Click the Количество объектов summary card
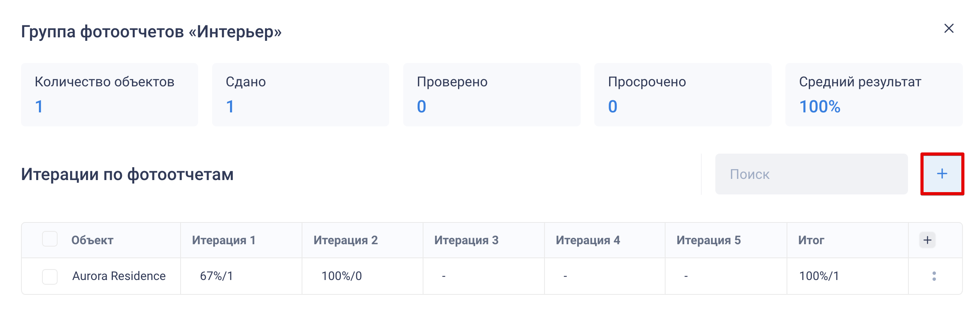The width and height of the screenshot is (980, 322). coord(109,94)
